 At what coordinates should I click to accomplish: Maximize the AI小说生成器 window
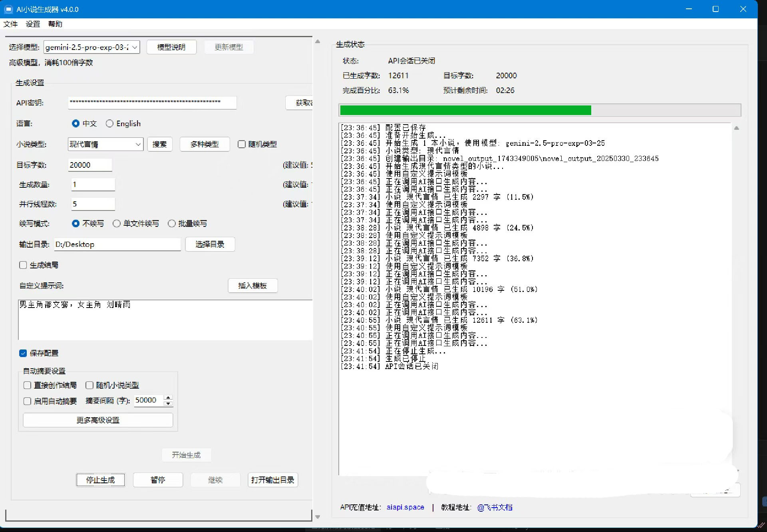[x=715, y=9]
